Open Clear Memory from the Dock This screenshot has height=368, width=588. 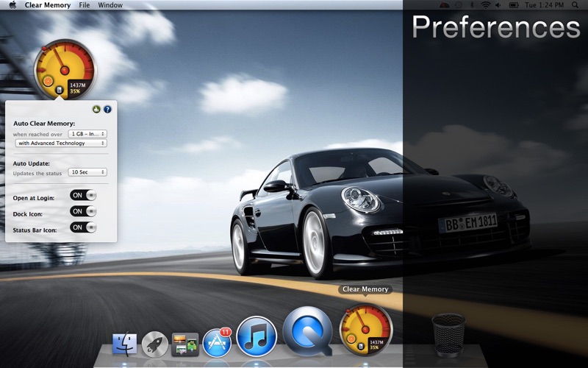(365, 330)
